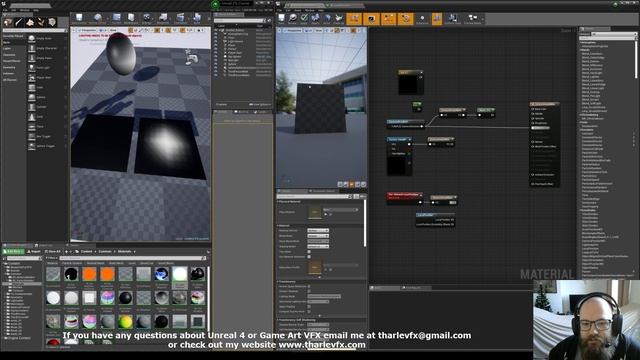
Task: Open the Material Domain dropdown
Action: pos(318,231)
